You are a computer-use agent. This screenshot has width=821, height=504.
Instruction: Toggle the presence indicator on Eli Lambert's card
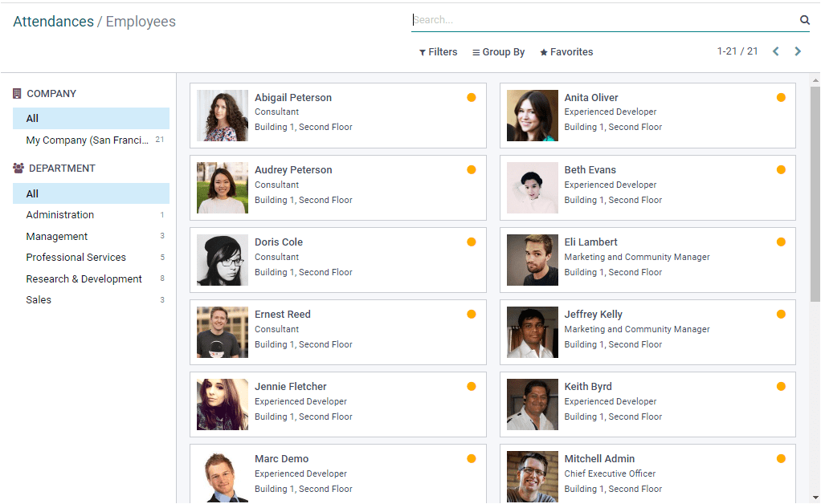pos(781,242)
